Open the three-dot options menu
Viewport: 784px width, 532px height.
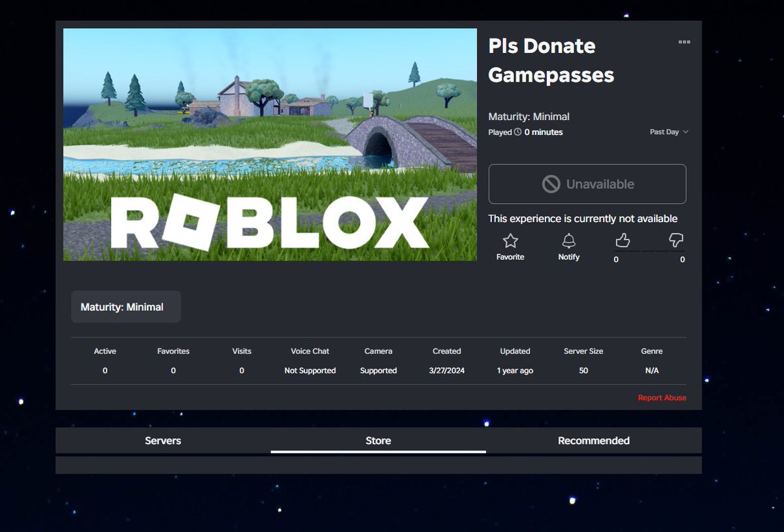coord(684,42)
